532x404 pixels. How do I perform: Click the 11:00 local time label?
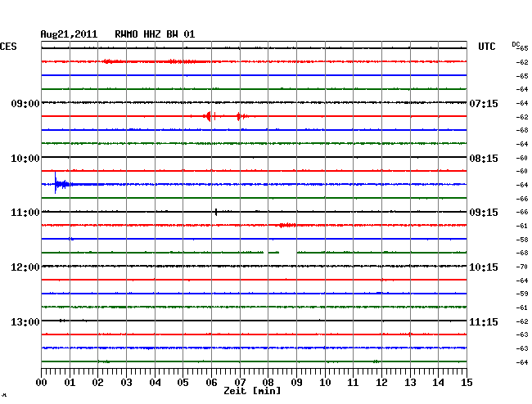pyautogui.click(x=25, y=213)
